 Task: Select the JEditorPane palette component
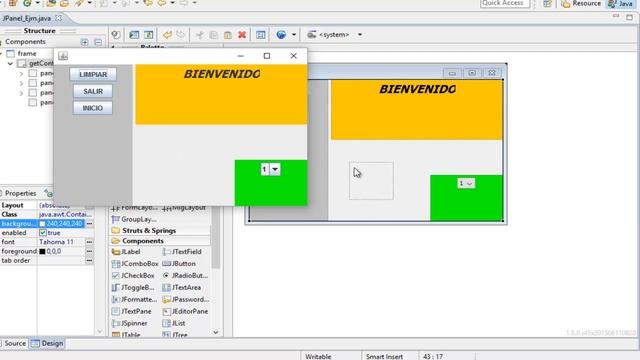185,311
